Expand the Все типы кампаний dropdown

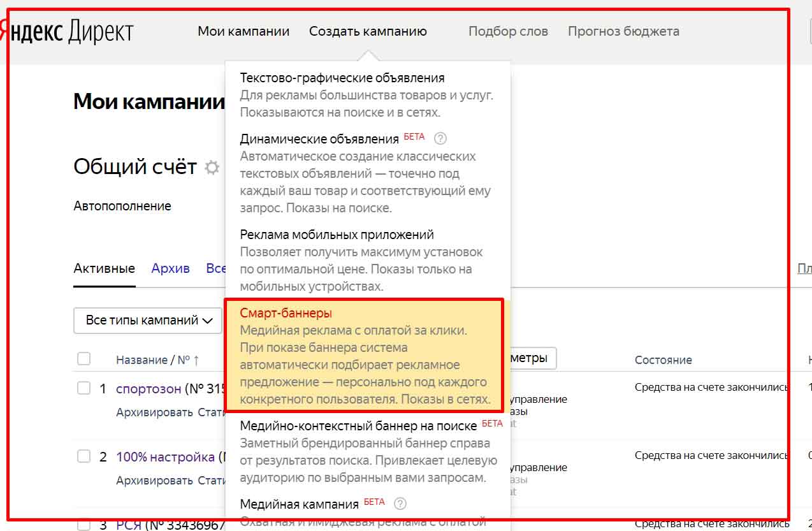(x=148, y=320)
